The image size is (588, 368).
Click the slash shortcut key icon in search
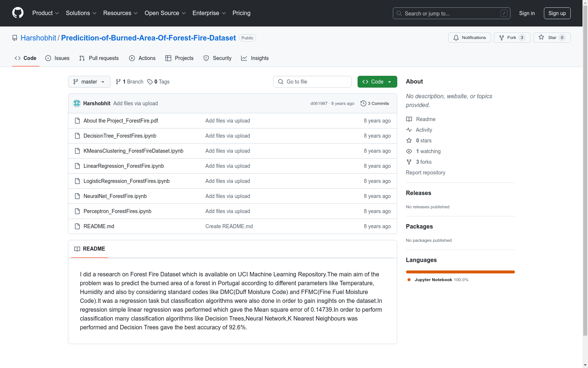pyautogui.click(x=504, y=13)
